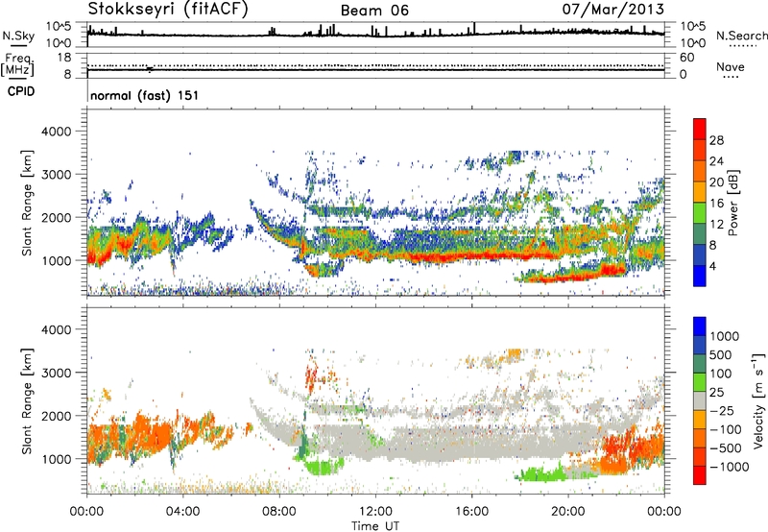The height and width of the screenshot is (532, 768).
Task: Click the '28' power color bar label
Action: [x=716, y=140]
